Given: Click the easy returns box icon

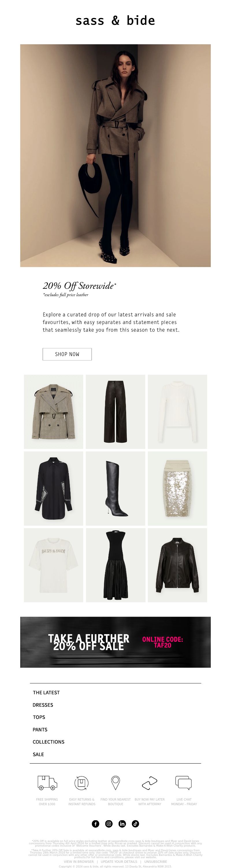Looking at the screenshot, I should click(x=81, y=783).
